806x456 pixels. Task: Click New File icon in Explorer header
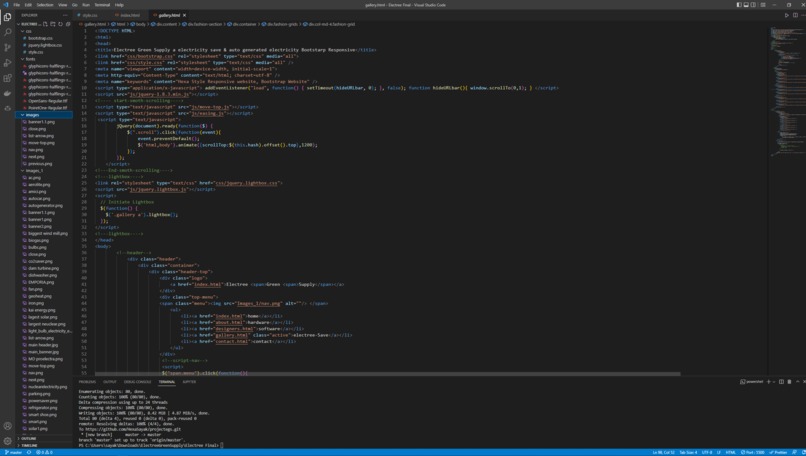(45, 24)
